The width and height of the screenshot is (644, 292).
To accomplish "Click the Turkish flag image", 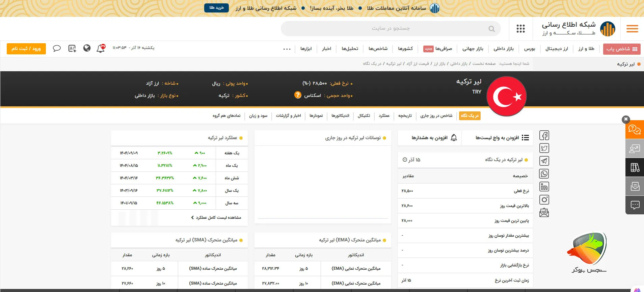I will [x=506, y=96].
